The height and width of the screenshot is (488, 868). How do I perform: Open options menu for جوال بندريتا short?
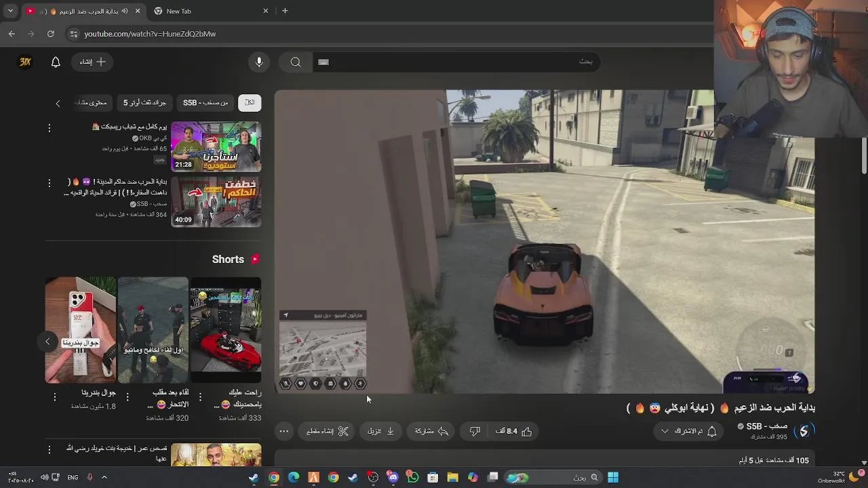coord(55,397)
